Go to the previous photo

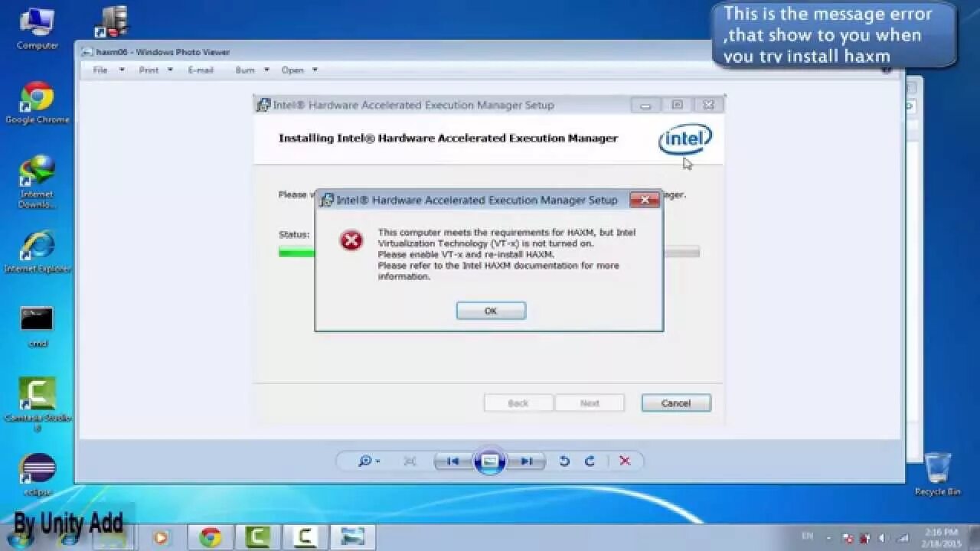452,461
